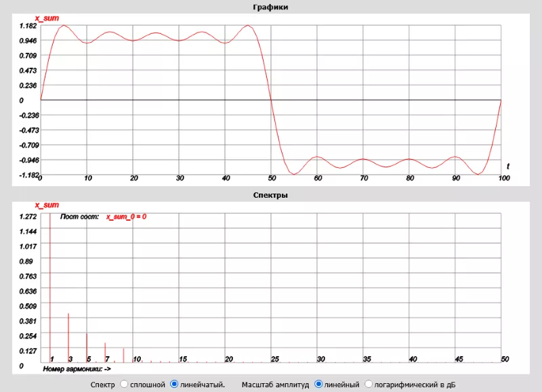Select the 'линейчатый' spectrum option
This screenshot has height=392, width=542.
pos(174,385)
